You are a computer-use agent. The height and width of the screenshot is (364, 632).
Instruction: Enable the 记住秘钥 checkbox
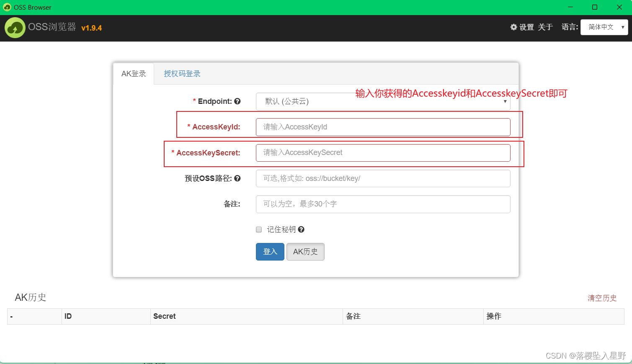pyautogui.click(x=258, y=229)
